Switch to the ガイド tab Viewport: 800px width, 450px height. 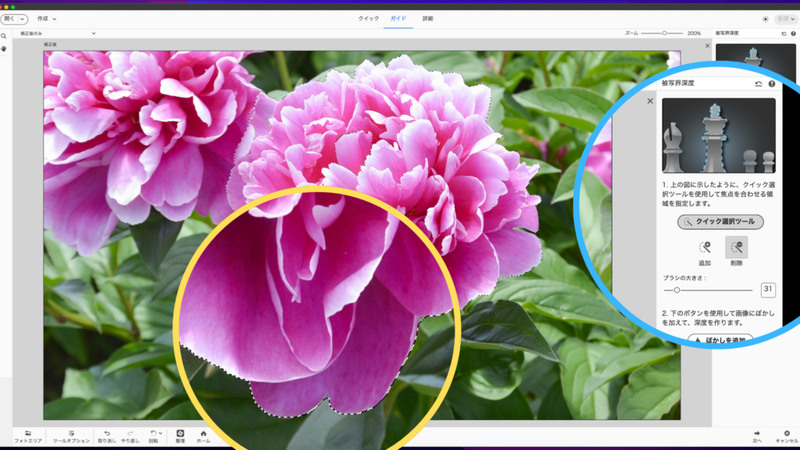point(398,18)
